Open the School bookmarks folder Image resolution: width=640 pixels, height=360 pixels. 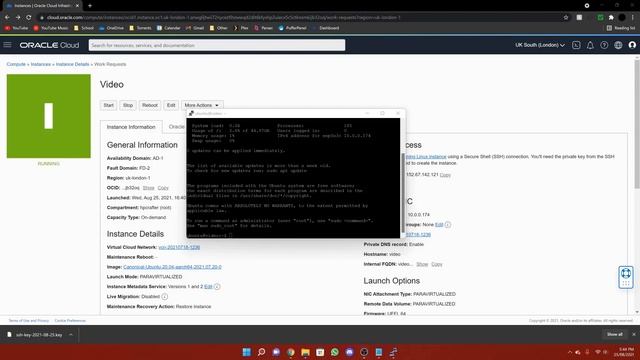coord(84,28)
